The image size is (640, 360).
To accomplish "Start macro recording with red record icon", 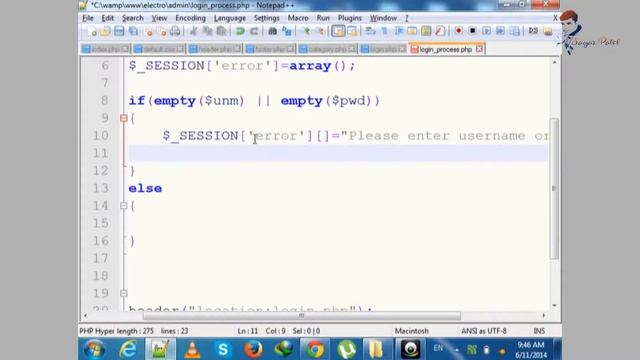I will click(458, 31).
